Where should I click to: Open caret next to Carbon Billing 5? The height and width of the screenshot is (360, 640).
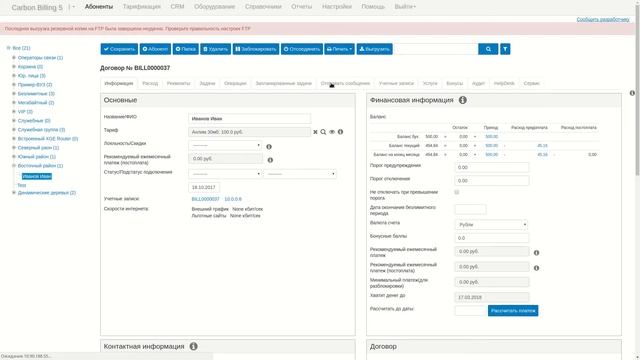click(73, 7)
